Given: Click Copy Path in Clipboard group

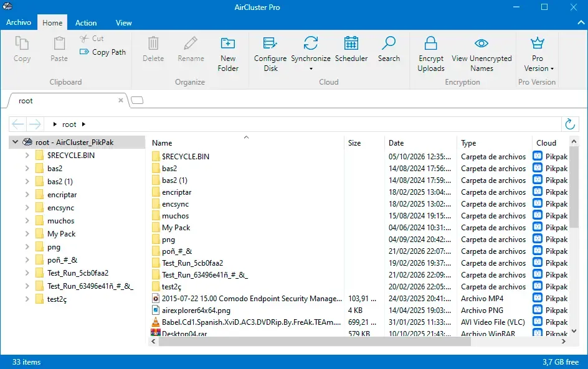Looking at the screenshot, I should [103, 52].
